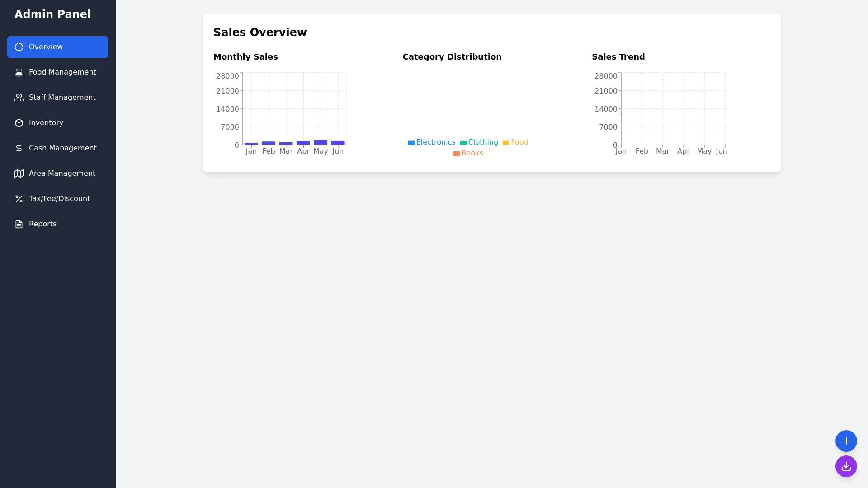Click the Cash Management dollar icon

[19, 148]
